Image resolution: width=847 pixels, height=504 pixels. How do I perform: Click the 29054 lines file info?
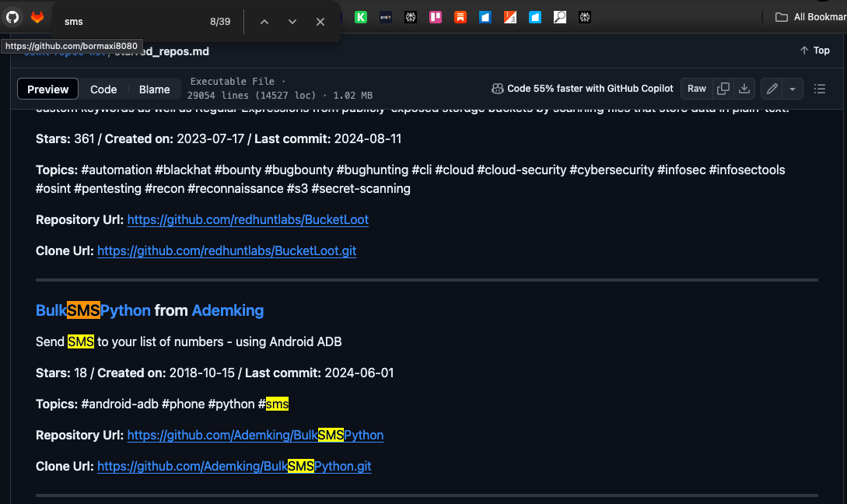point(280,96)
